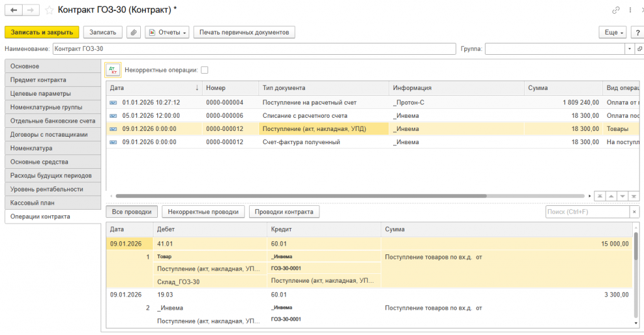Move up one row in operations list
Viewport: 644px width, 335px height.
coord(611,196)
